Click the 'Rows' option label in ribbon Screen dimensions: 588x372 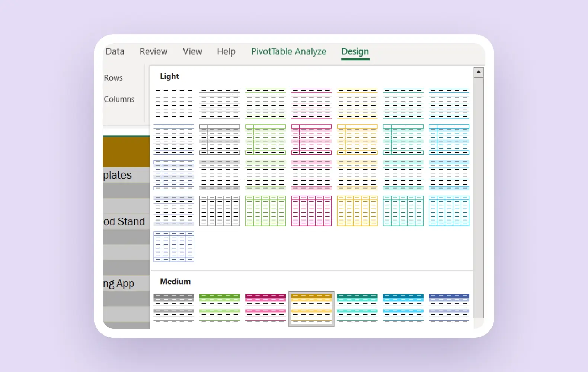(113, 78)
